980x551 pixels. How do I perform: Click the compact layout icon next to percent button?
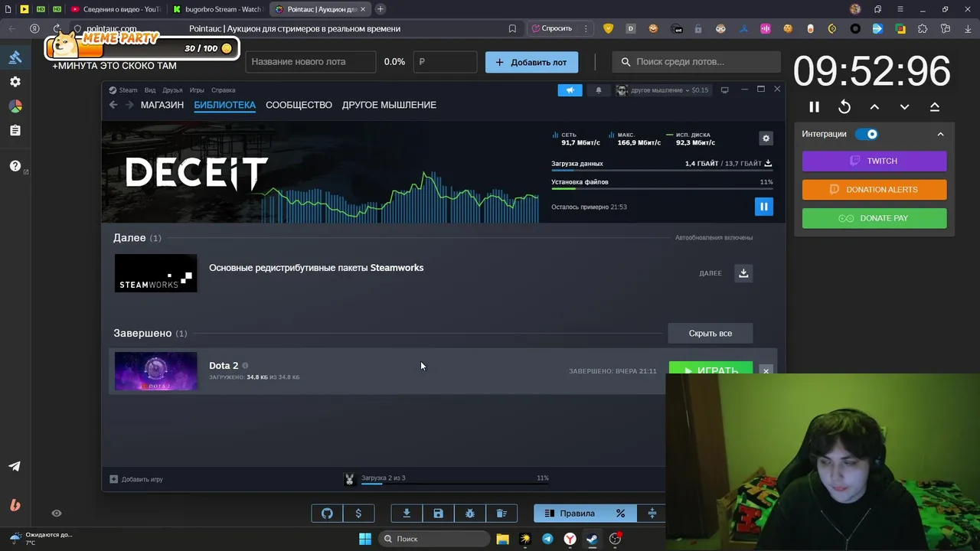click(x=652, y=514)
